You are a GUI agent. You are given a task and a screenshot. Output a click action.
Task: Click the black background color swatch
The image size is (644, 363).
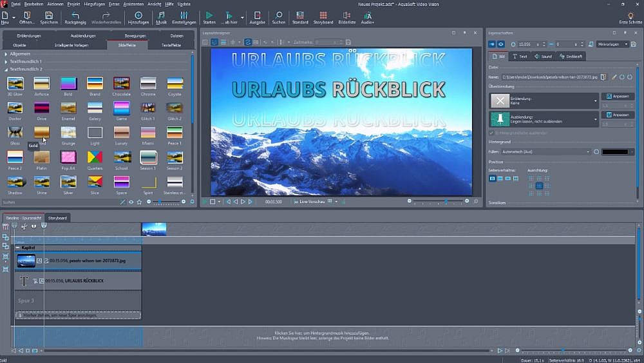614,152
